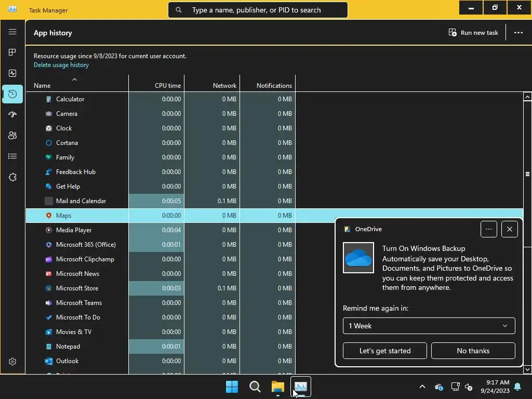The height and width of the screenshot is (399, 532).
Task: Open Windows Start menu on taskbar
Action: pyautogui.click(x=232, y=387)
